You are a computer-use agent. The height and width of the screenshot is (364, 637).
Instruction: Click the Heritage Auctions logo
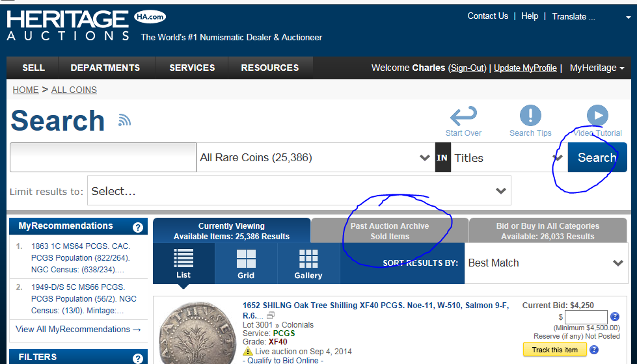pyautogui.click(x=68, y=25)
